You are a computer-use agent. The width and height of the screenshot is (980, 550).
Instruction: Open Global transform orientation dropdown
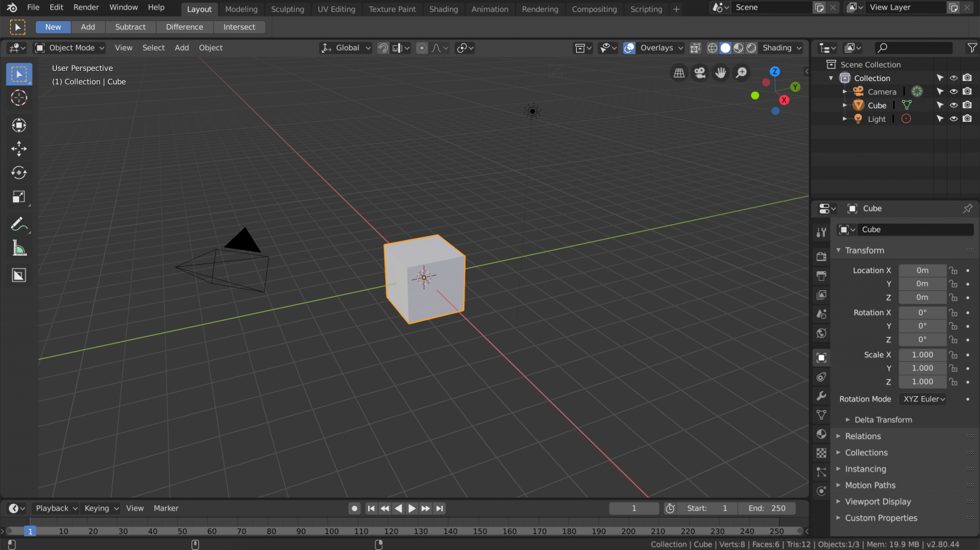346,48
